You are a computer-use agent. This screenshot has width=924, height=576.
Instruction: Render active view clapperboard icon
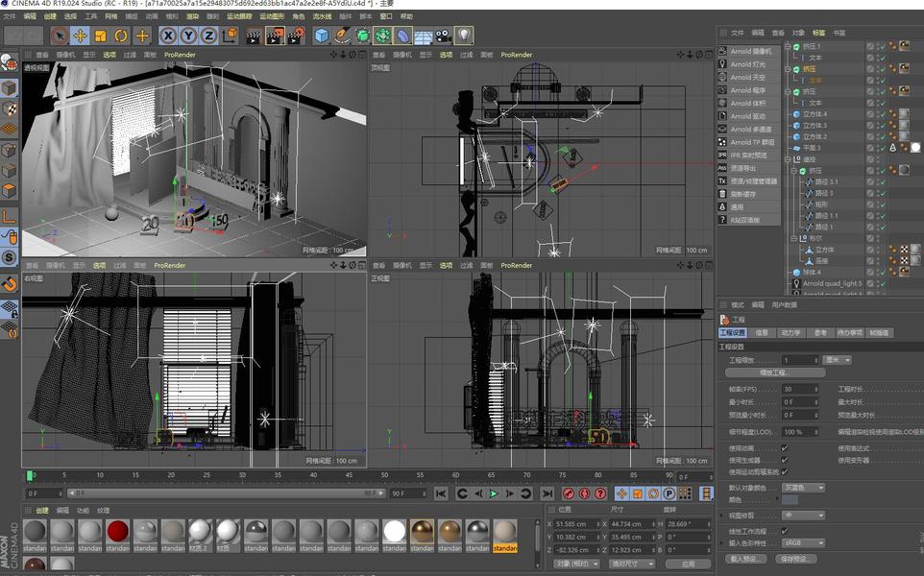pos(254,36)
